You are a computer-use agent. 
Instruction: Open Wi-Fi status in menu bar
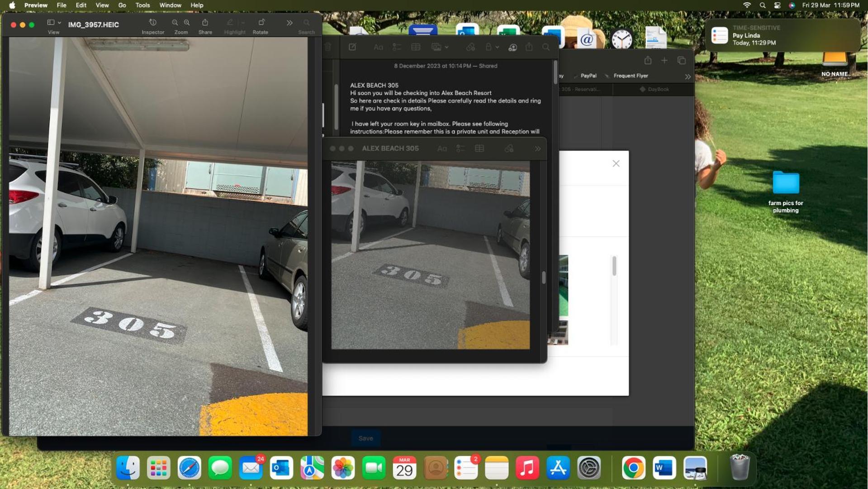pyautogui.click(x=747, y=5)
